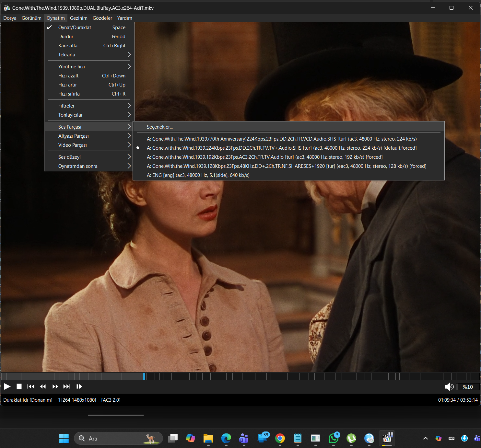Toggle the checked Oynat/Duraklat menu item
This screenshot has height=448, width=481.
tap(89, 28)
